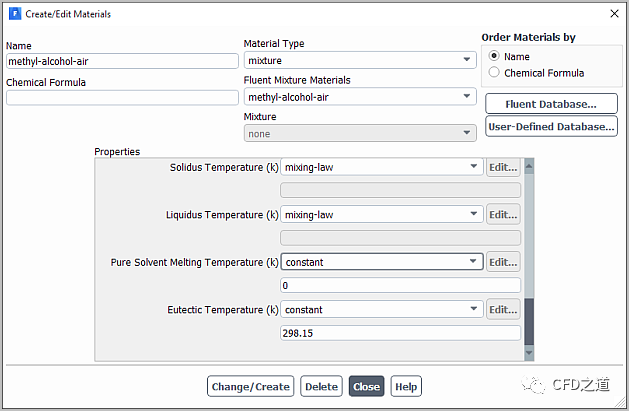Open Liquidus Temperature method dropdown
Image resolution: width=629 pixels, height=411 pixels.
(381, 214)
